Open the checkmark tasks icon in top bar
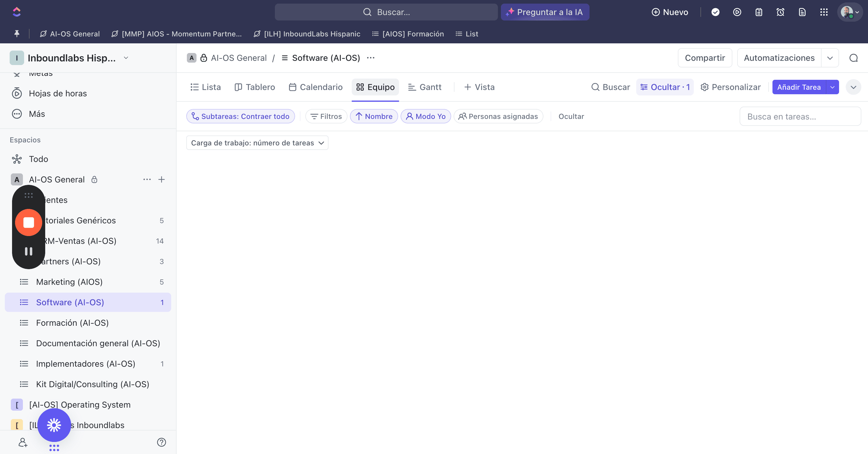Screen dimensions: 868x454 pyautogui.click(x=715, y=12)
